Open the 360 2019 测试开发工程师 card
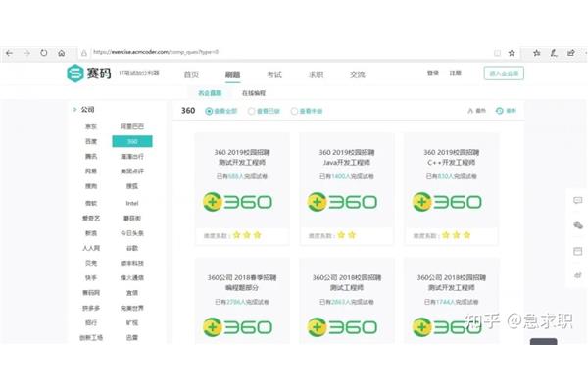588x392 pixels. click(x=242, y=189)
